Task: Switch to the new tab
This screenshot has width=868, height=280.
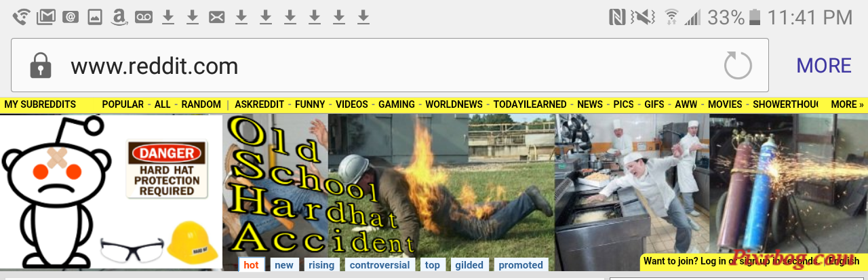Action: [284, 265]
